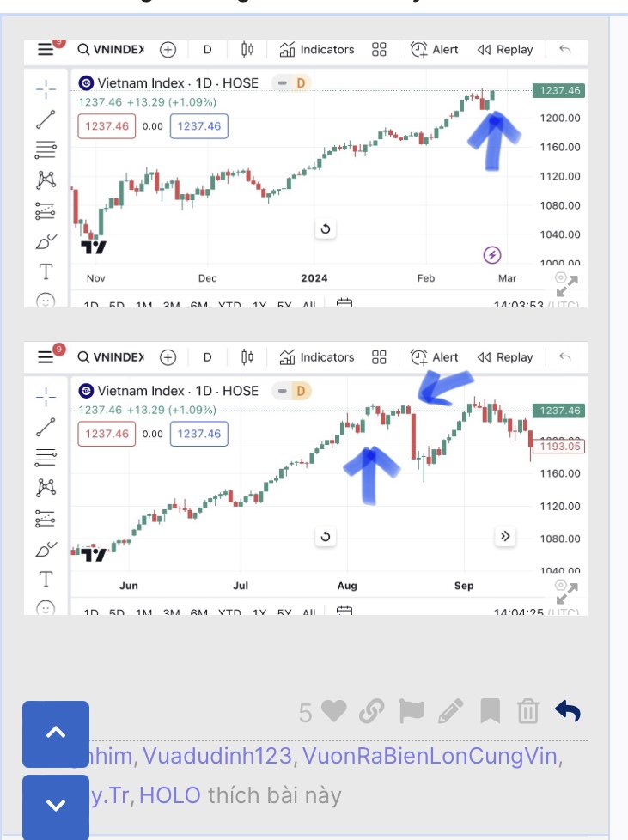Expand candlestick chart type picker in the upper chart

247,50
